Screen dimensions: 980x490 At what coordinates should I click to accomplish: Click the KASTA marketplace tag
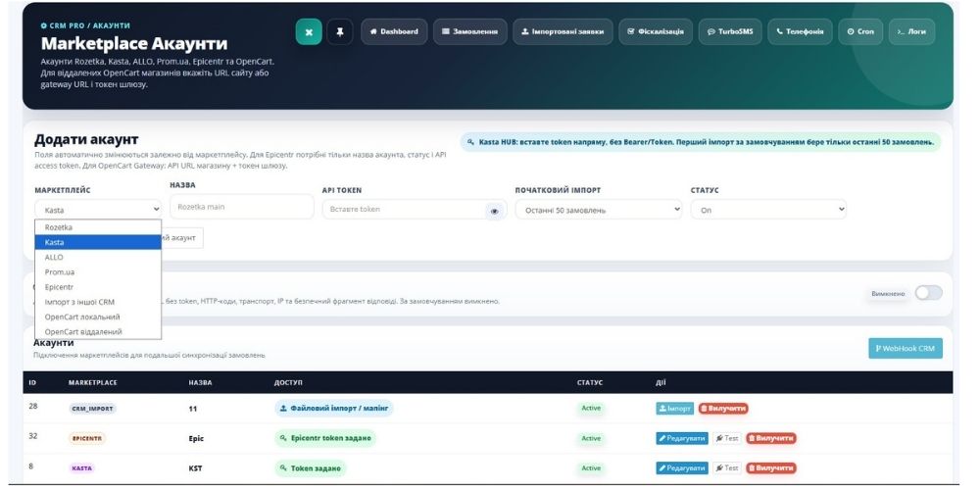[82, 468]
